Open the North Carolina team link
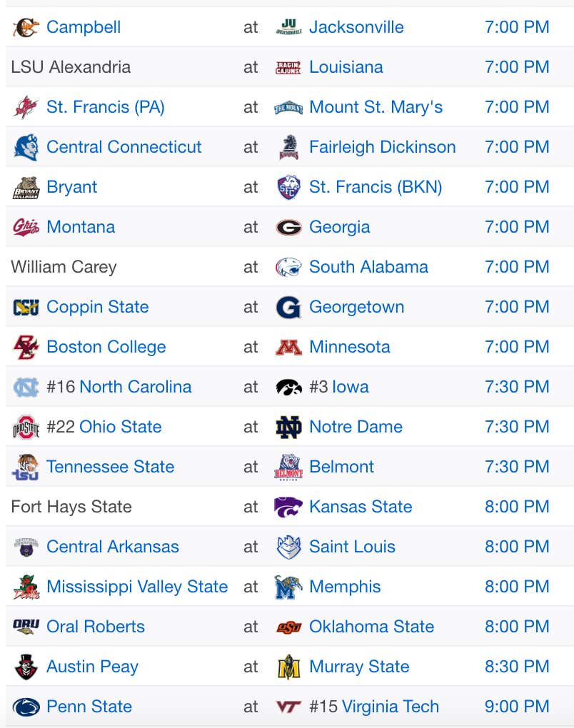 (x=136, y=387)
